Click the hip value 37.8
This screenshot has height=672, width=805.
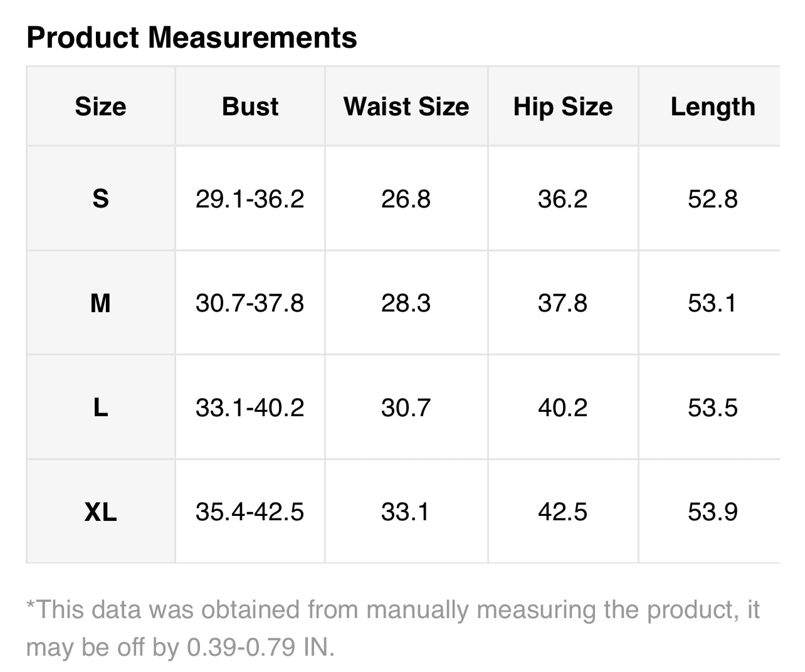coord(562,303)
